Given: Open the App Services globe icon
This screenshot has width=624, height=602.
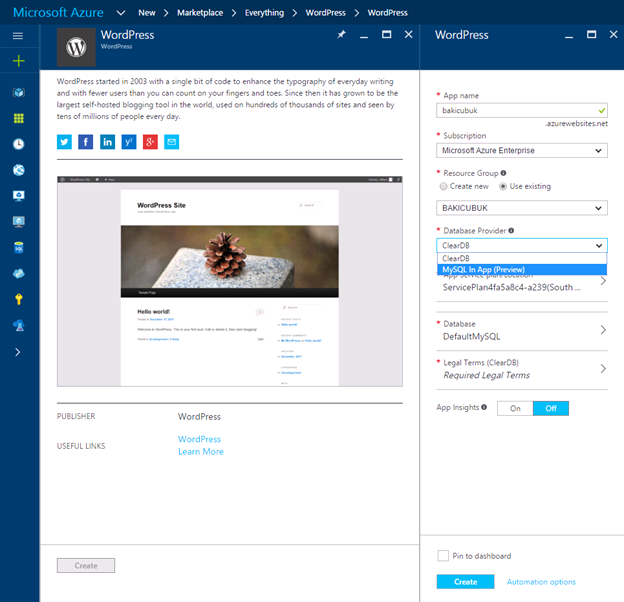Looking at the screenshot, I should point(18,170).
